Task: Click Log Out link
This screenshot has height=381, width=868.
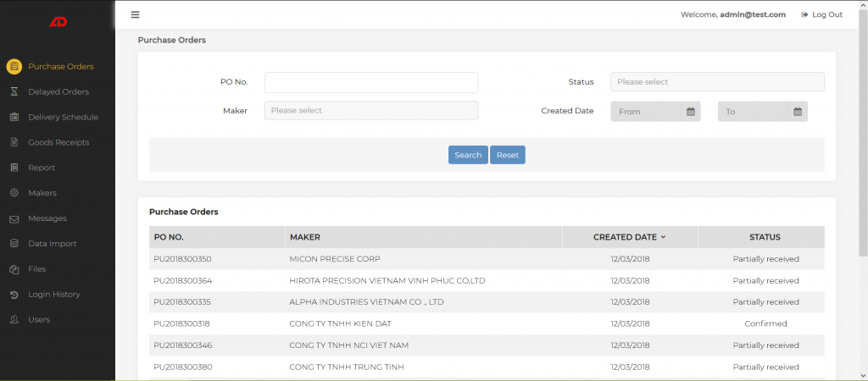Action: coord(821,14)
